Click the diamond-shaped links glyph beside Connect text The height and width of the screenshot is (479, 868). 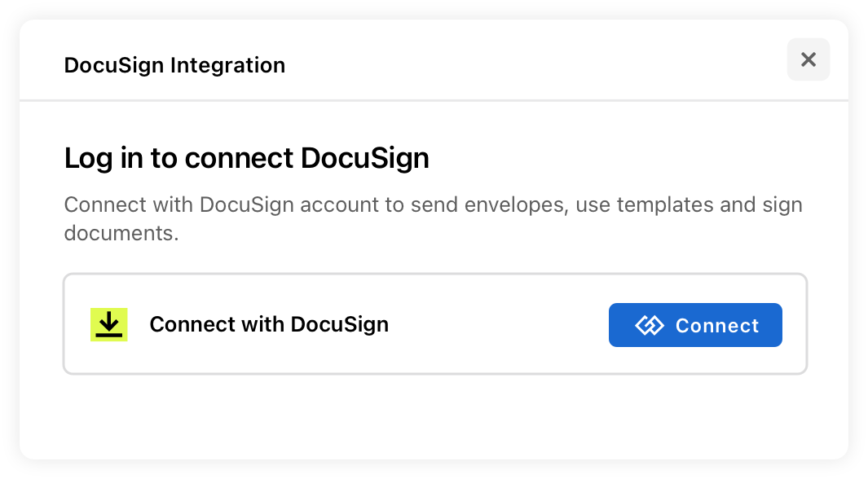650,325
